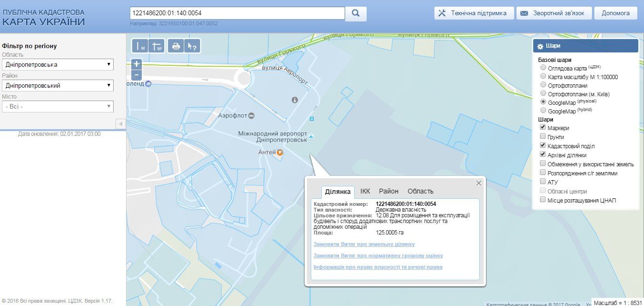Zoom in with the plus button
The height and width of the screenshot is (306, 644).
(x=137, y=64)
